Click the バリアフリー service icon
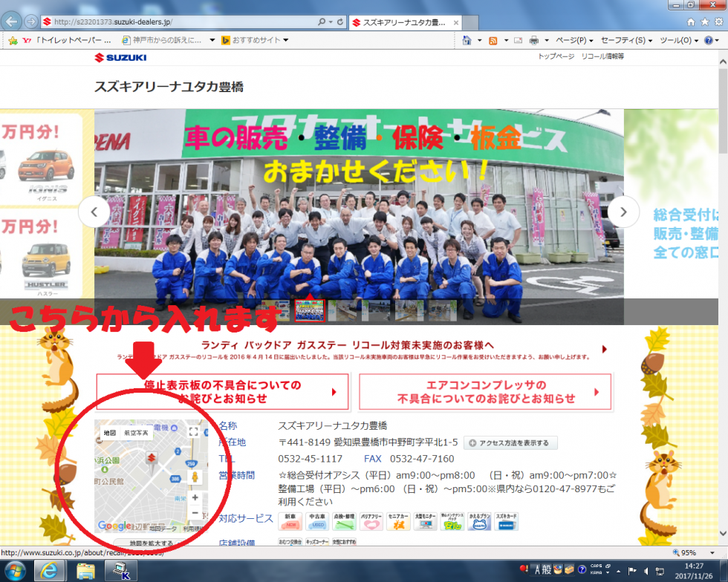Viewport: 728px width, 582px height. click(x=371, y=522)
